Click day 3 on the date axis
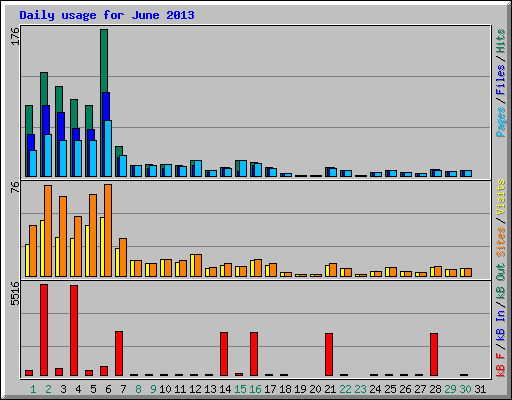512x400 pixels. (63, 389)
